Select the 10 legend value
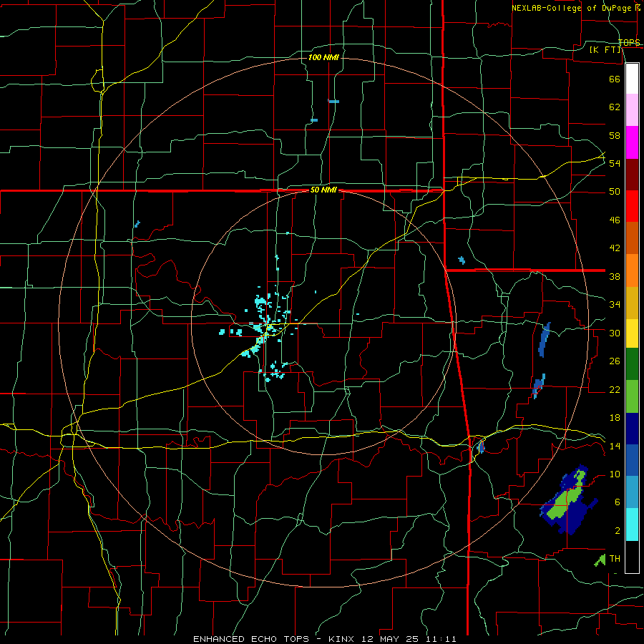 pos(615,474)
